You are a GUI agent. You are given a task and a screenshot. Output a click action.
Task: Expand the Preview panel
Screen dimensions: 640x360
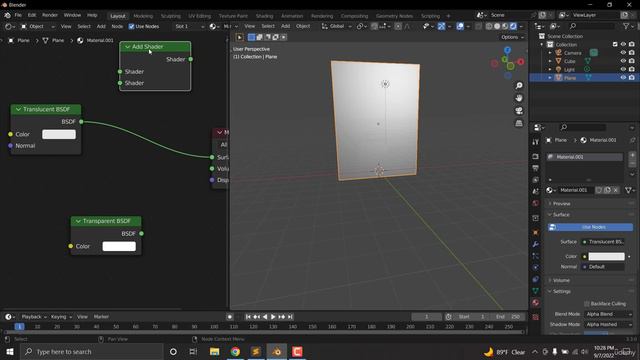tap(561, 203)
